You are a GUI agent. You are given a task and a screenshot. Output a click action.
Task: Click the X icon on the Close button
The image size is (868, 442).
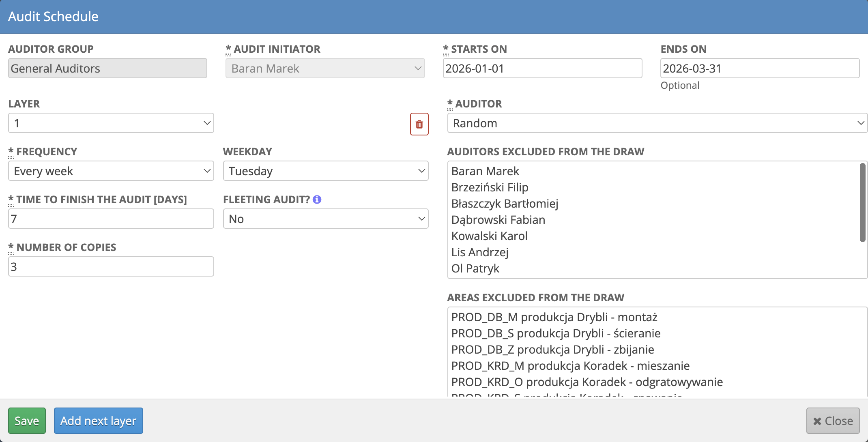(817, 421)
